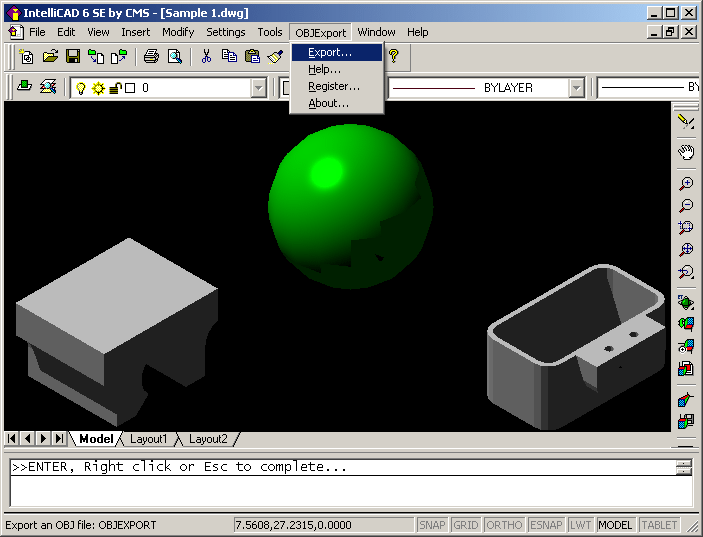Click the Match Properties paintbrush icon
Viewport: 703px width, 537px height.
275,56
